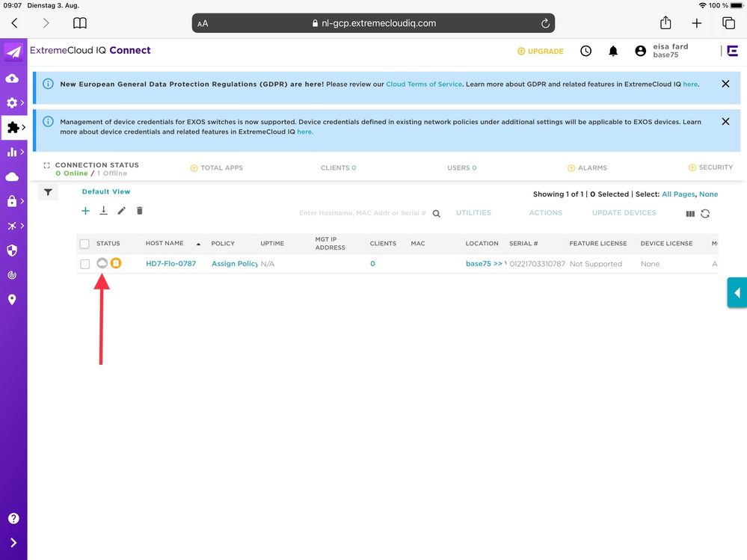Follow the 'here' link in GDPR banner
Image resolution: width=747 pixels, height=560 pixels.
click(x=690, y=84)
